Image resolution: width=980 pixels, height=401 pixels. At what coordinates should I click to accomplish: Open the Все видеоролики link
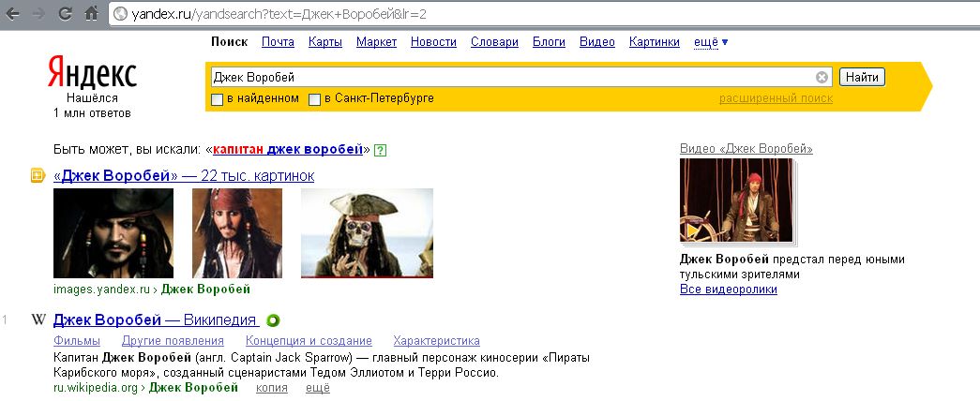pos(729,290)
